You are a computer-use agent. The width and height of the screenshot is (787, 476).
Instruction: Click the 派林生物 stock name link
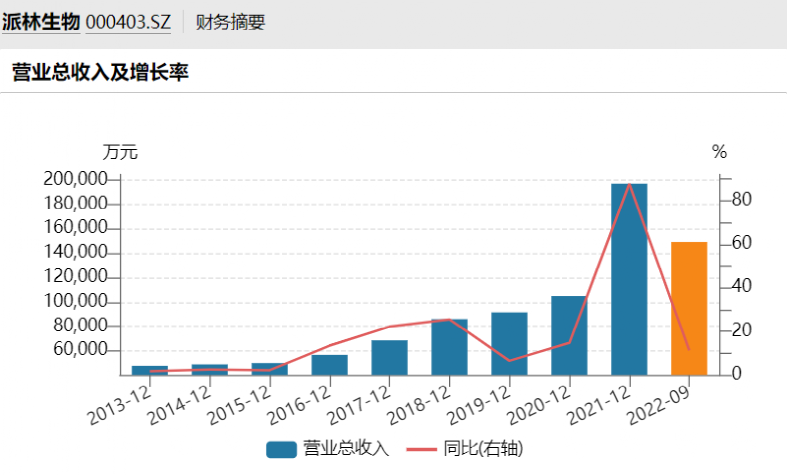40,22
